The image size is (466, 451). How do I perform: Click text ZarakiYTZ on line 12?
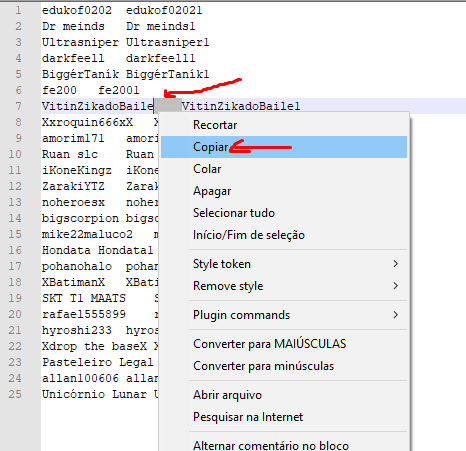click(x=73, y=186)
